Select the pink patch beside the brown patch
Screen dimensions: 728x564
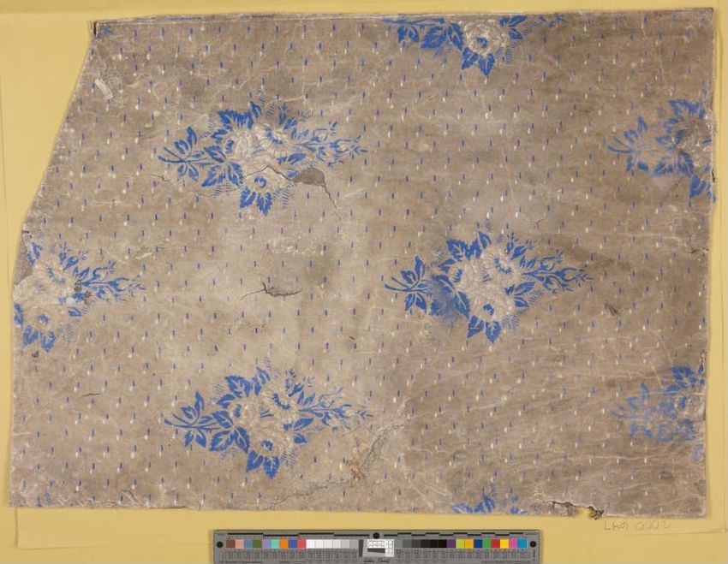tap(240, 543)
